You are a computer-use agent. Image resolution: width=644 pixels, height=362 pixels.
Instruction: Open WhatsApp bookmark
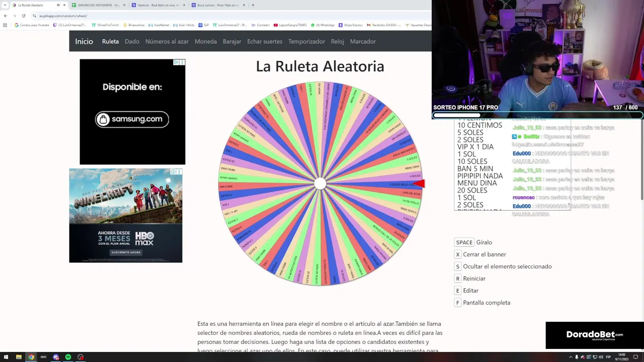pyautogui.click(x=323, y=25)
